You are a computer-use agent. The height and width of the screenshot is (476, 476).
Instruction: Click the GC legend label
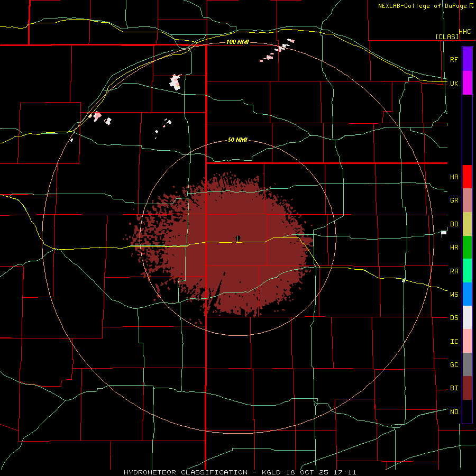click(x=454, y=364)
